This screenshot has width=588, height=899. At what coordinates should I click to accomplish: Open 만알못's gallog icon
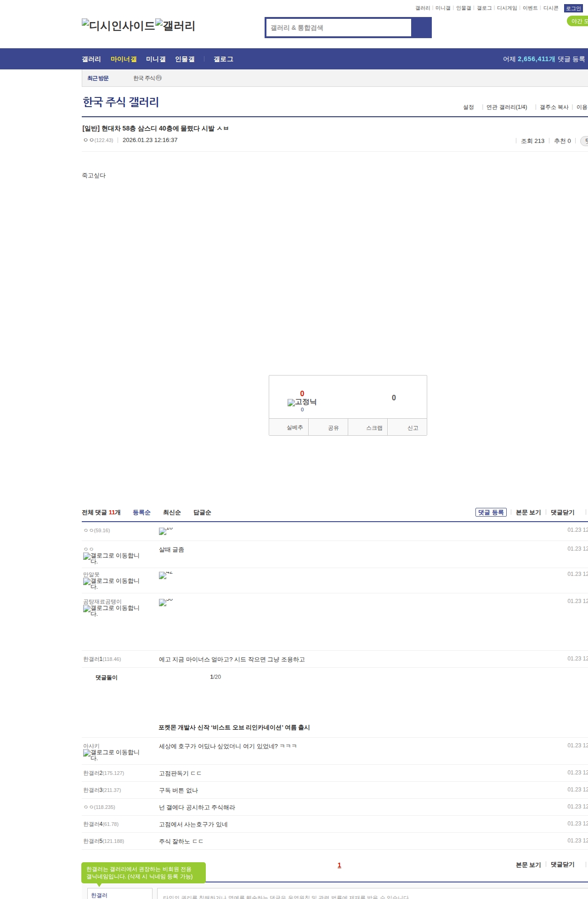[x=111, y=584]
